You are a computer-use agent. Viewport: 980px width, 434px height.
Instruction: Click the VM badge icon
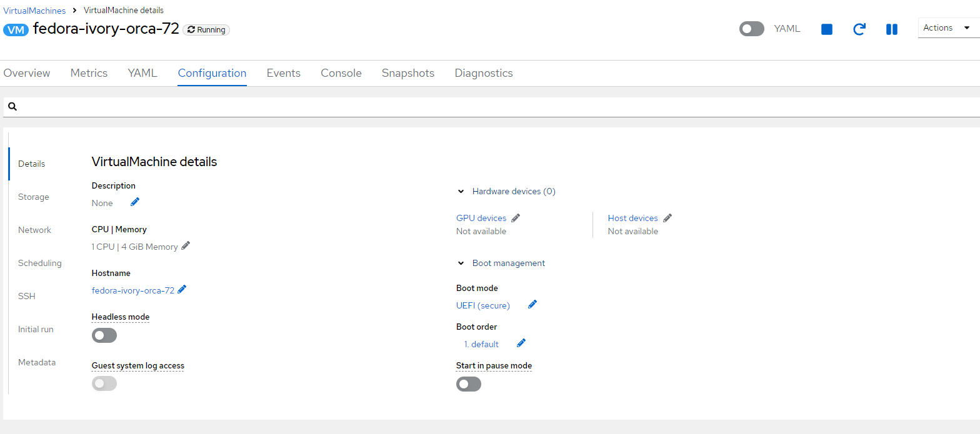pos(16,29)
